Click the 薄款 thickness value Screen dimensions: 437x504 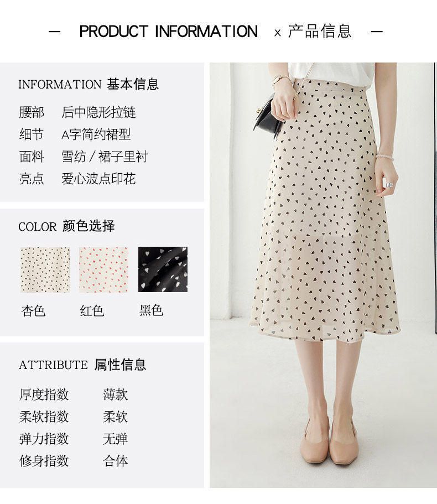tap(116, 394)
